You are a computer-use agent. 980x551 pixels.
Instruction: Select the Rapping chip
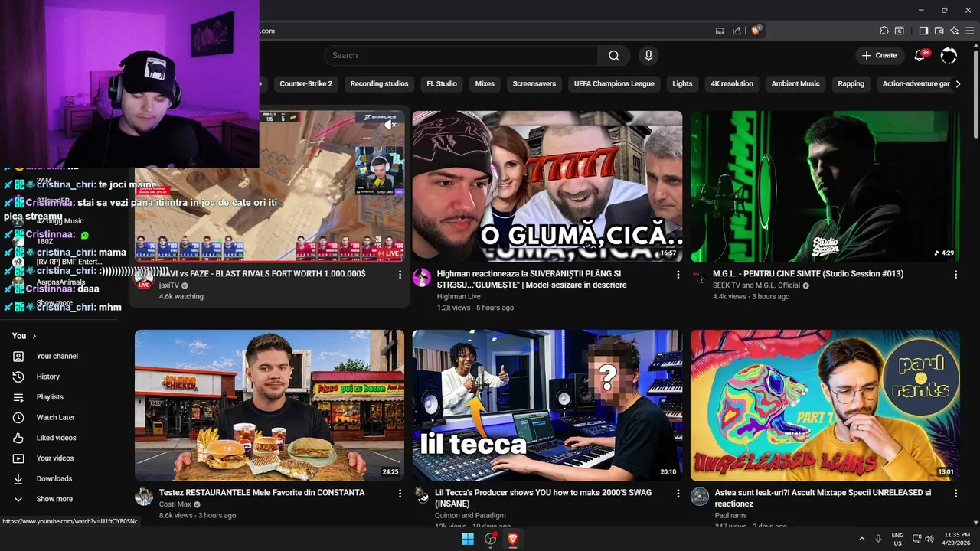[x=851, y=84]
